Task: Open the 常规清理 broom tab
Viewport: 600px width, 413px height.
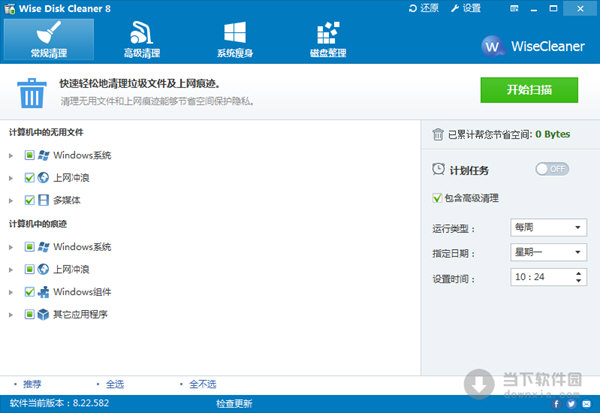Action: 49,39
